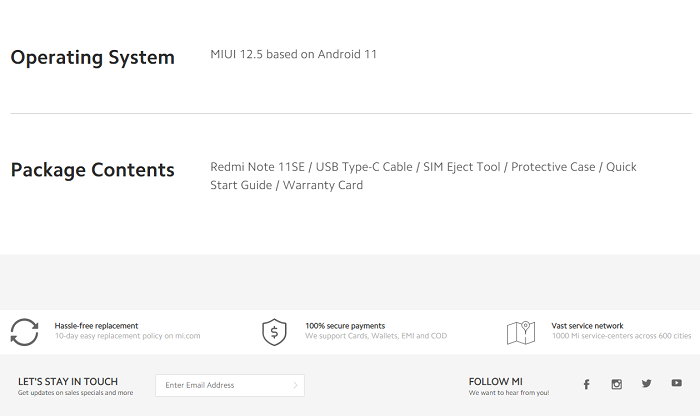Click the Package Contents section title

coord(92,170)
